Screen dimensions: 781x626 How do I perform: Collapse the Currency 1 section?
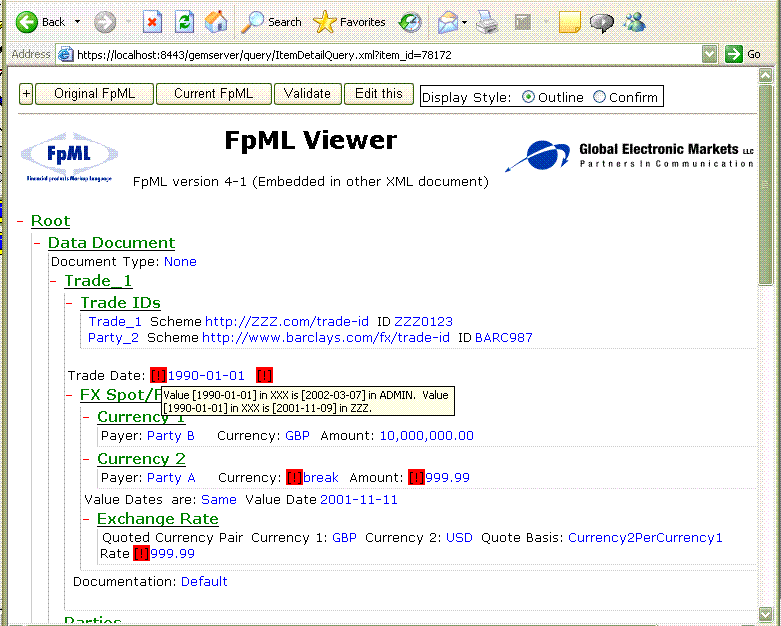[x=87, y=417]
